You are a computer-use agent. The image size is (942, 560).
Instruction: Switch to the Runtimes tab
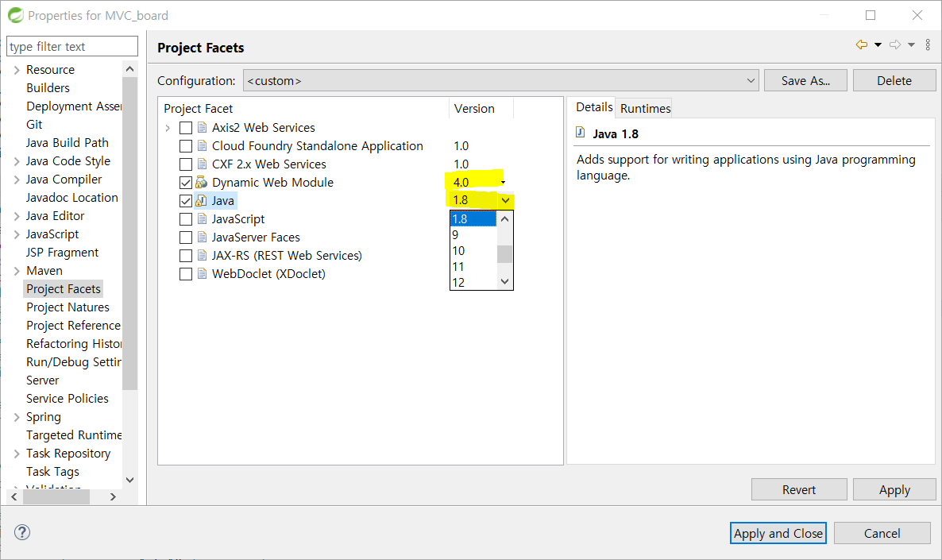tap(645, 108)
